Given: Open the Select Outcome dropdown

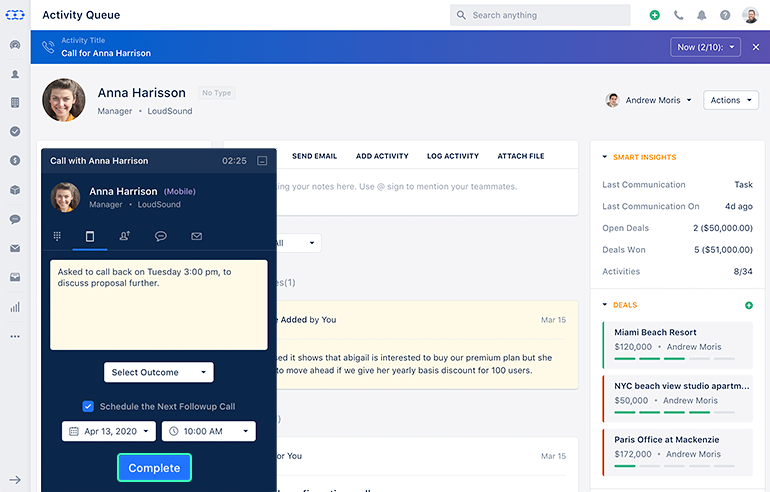Looking at the screenshot, I should point(159,372).
